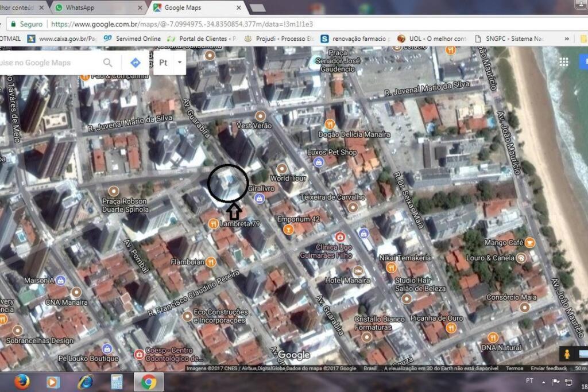This screenshot has width=588, height=392.
Task: Click the Termos link in map footer
Action: 514,368
